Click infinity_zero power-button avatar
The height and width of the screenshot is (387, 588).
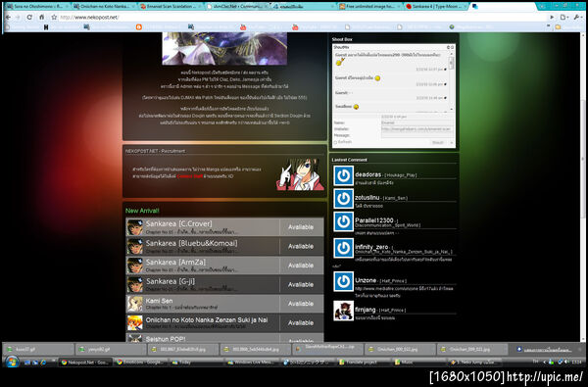click(x=344, y=248)
